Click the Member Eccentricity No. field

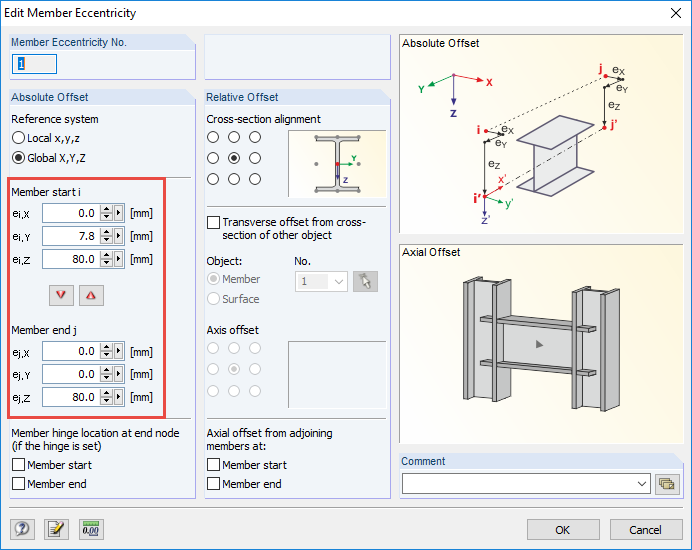coord(34,64)
